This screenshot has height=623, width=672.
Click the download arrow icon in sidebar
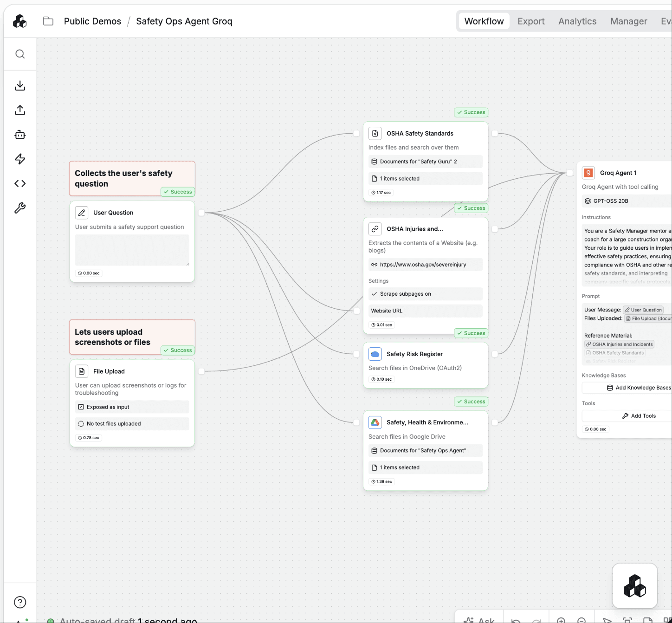pyautogui.click(x=20, y=85)
